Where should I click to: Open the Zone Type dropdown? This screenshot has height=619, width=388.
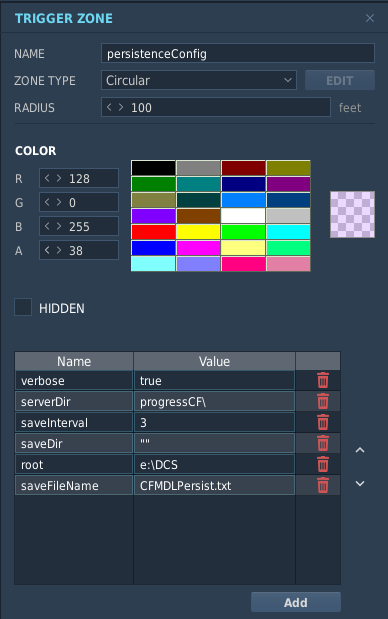pyautogui.click(x=199, y=80)
